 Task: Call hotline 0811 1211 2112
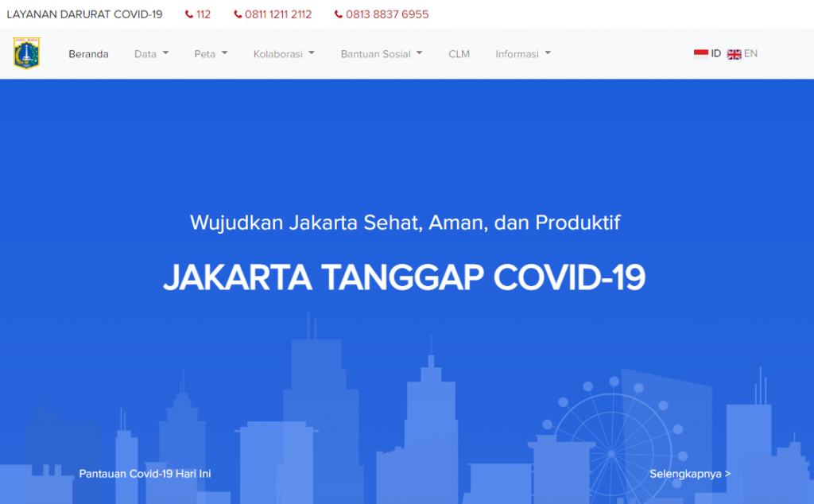tap(278, 14)
